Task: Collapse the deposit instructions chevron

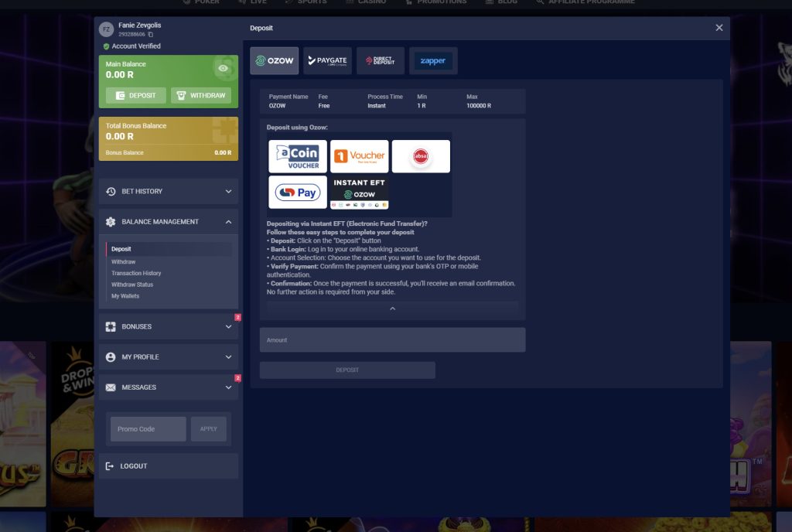Action: coord(392,309)
